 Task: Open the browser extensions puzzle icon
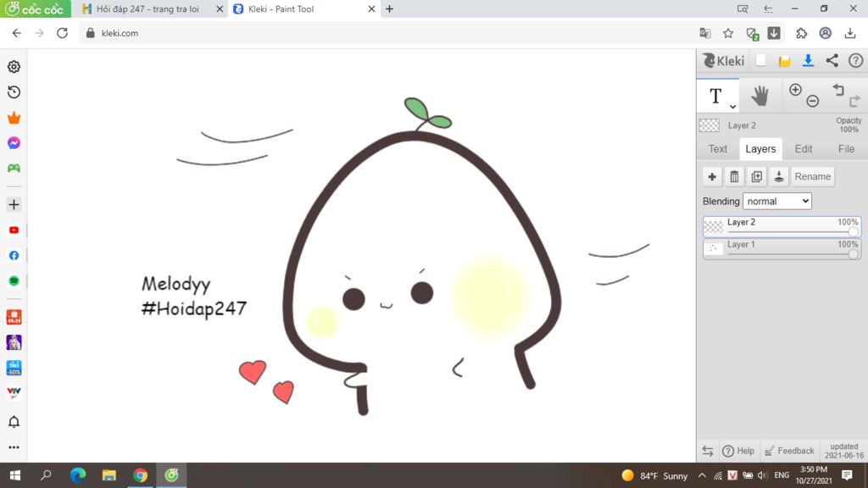click(x=801, y=33)
